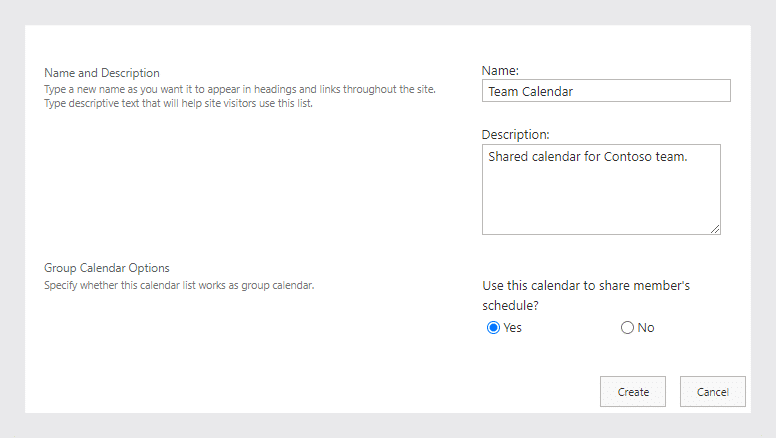Click the 'Group Calendar Options' heading
This screenshot has height=438, width=776.
[x=107, y=268]
